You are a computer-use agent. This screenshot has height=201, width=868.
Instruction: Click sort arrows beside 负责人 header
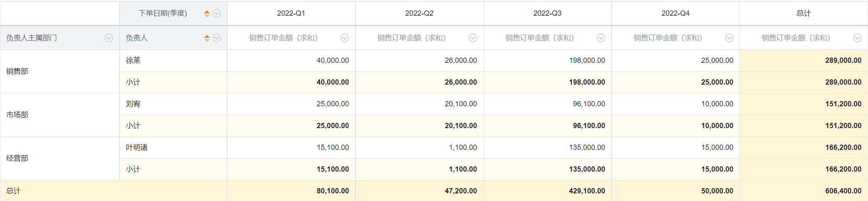coord(207,38)
